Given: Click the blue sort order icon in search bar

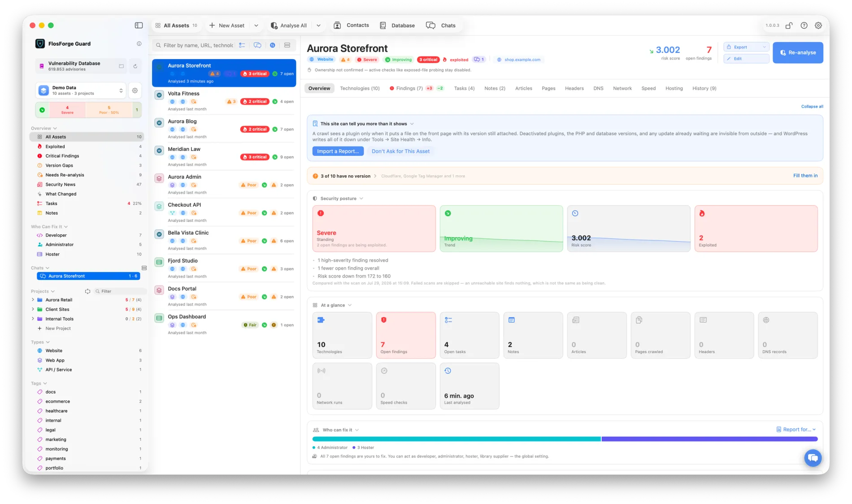Looking at the screenshot, I should point(272,45).
